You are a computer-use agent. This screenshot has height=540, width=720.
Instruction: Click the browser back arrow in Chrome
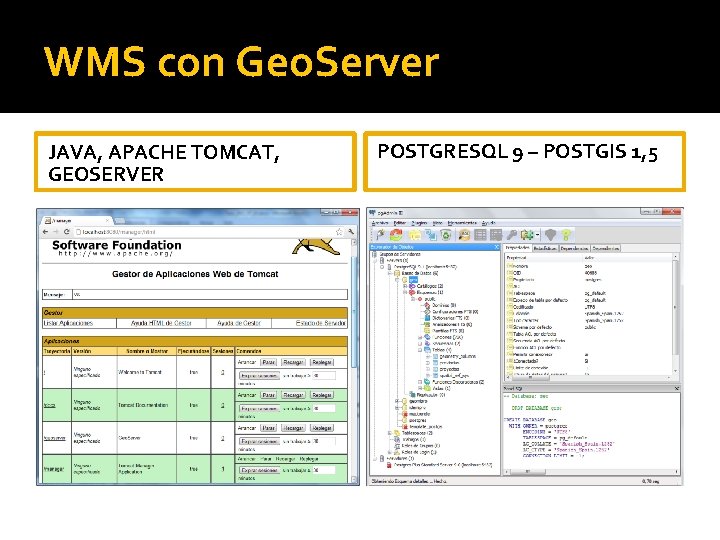(45, 232)
